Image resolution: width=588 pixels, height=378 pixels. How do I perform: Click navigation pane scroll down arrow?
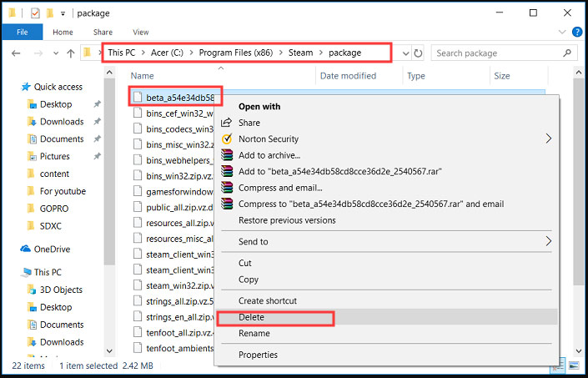coord(109,351)
